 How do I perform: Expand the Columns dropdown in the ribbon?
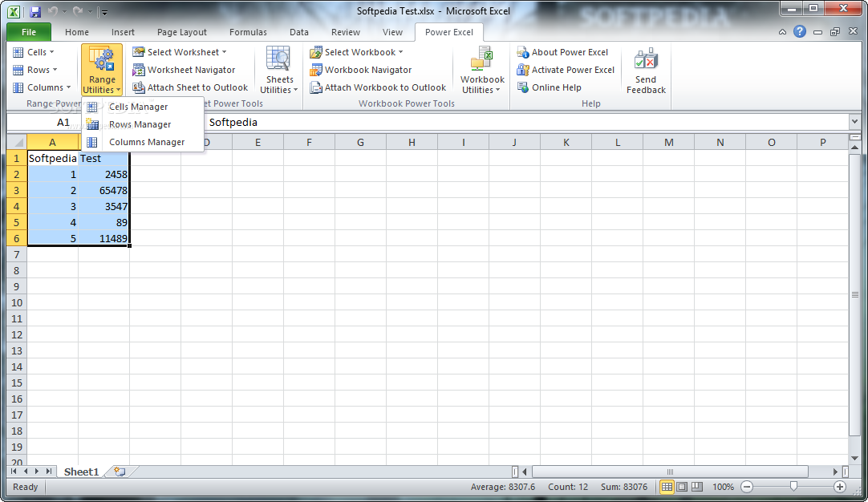[42, 87]
